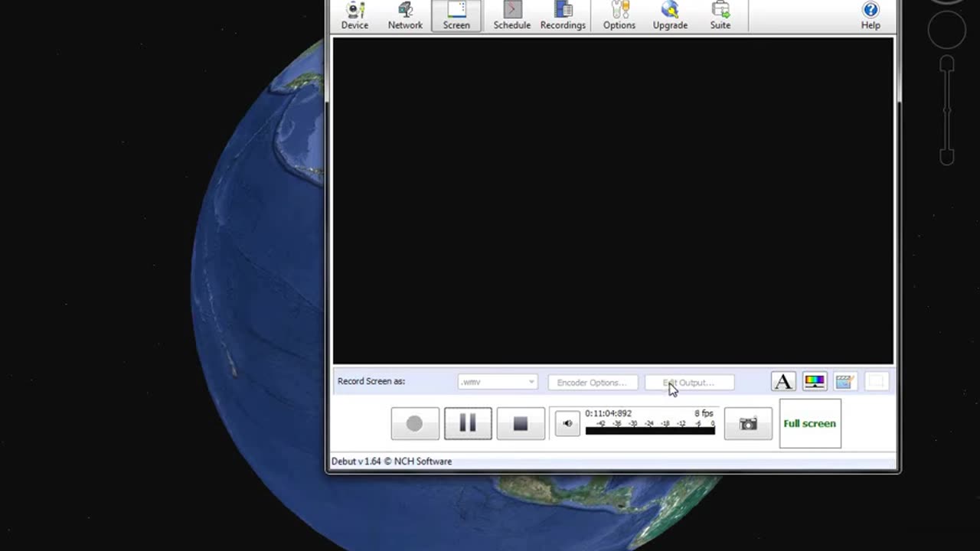
Task: Select the Network capture source
Action: (405, 16)
